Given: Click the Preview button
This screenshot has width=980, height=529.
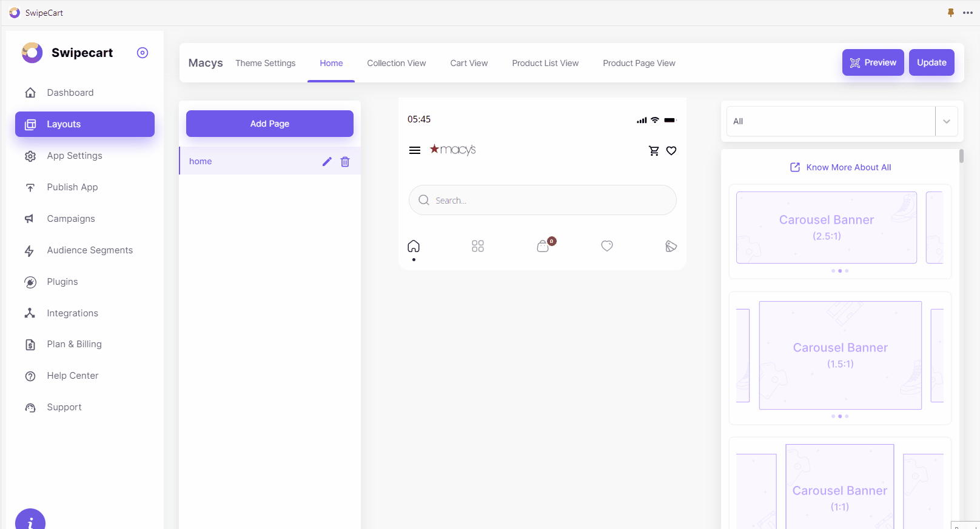Looking at the screenshot, I should coord(873,62).
